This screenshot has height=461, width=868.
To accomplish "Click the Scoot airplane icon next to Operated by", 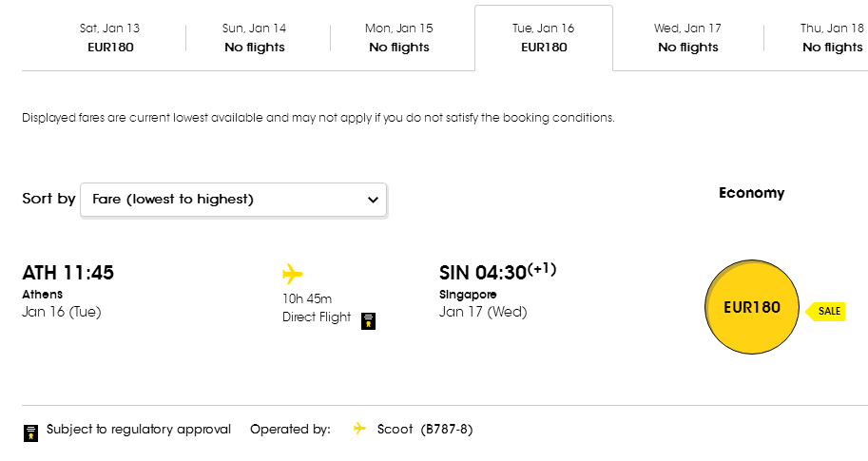I will point(359,429).
